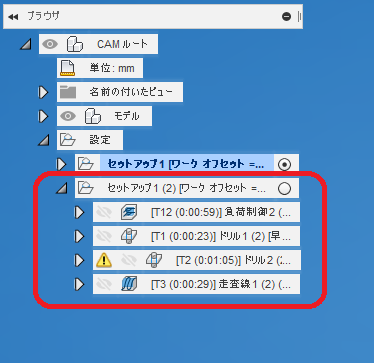The height and width of the screenshot is (363, 374).
Task: Select セットアップ1 (2) row text
Action: 187,188
